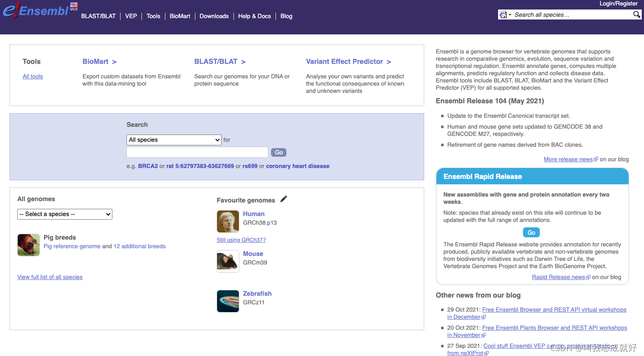Open the Variant Effect Predictor > link

[x=349, y=62]
